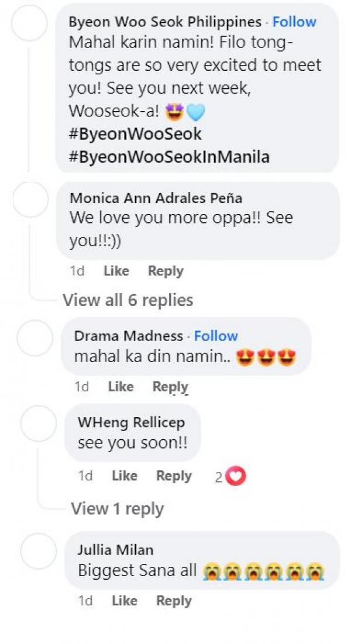This screenshot has width=351, height=644.
Task: Reply to Drama Madness comment
Action: click(170, 387)
